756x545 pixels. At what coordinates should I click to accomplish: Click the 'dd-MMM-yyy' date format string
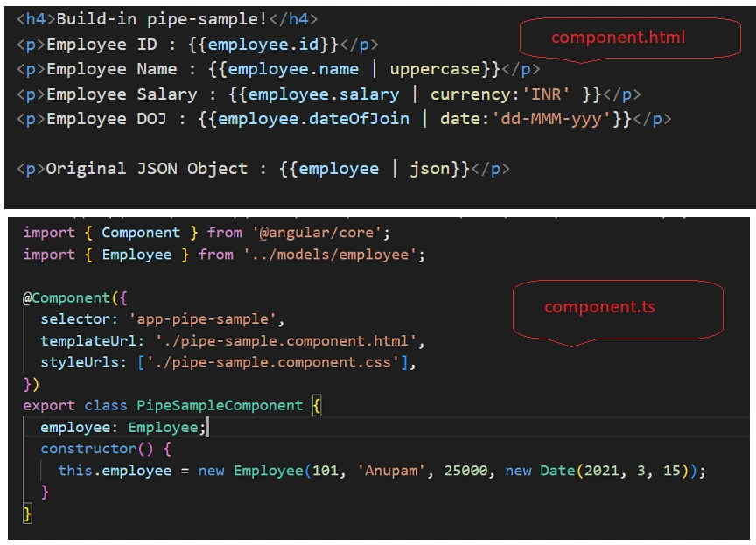[x=551, y=119]
